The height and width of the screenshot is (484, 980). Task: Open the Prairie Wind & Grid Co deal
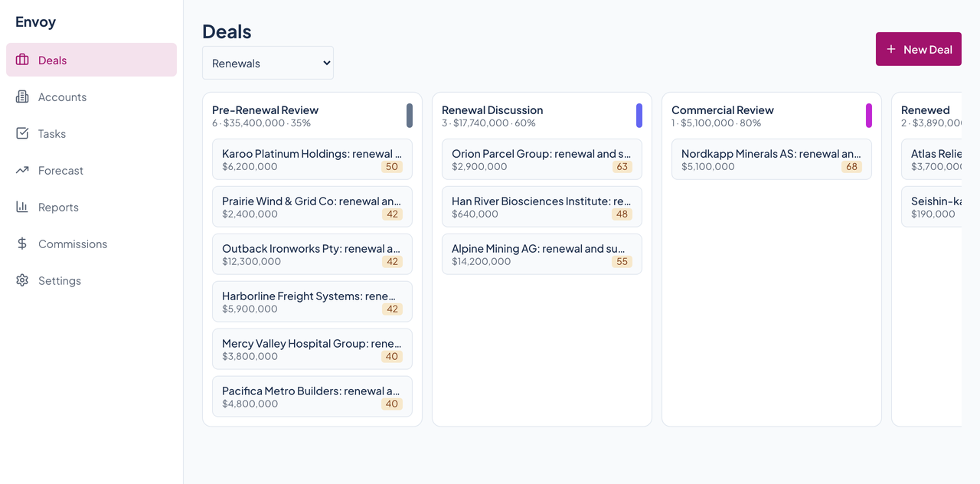pyautogui.click(x=312, y=207)
